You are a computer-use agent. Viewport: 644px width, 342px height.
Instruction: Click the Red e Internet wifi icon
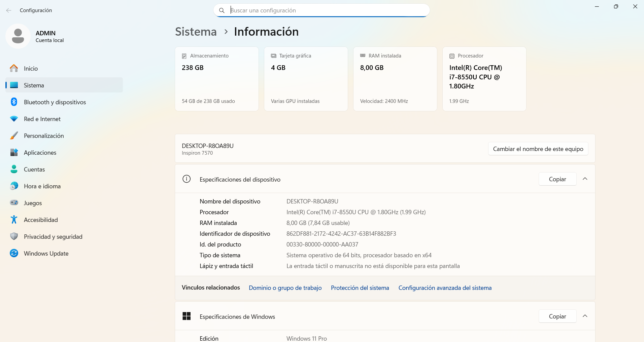14,119
